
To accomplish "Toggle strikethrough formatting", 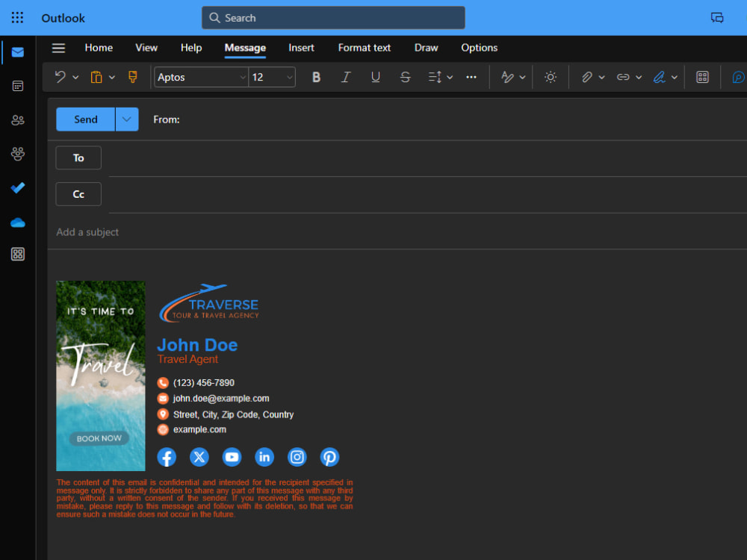I will click(x=405, y=77).
